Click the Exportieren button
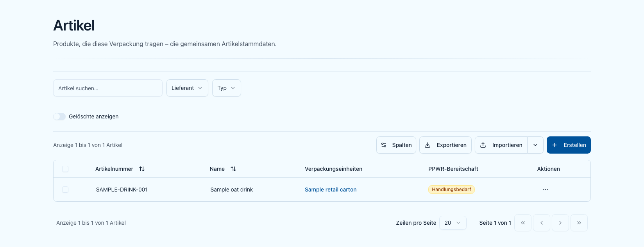 tap(445, 145)
